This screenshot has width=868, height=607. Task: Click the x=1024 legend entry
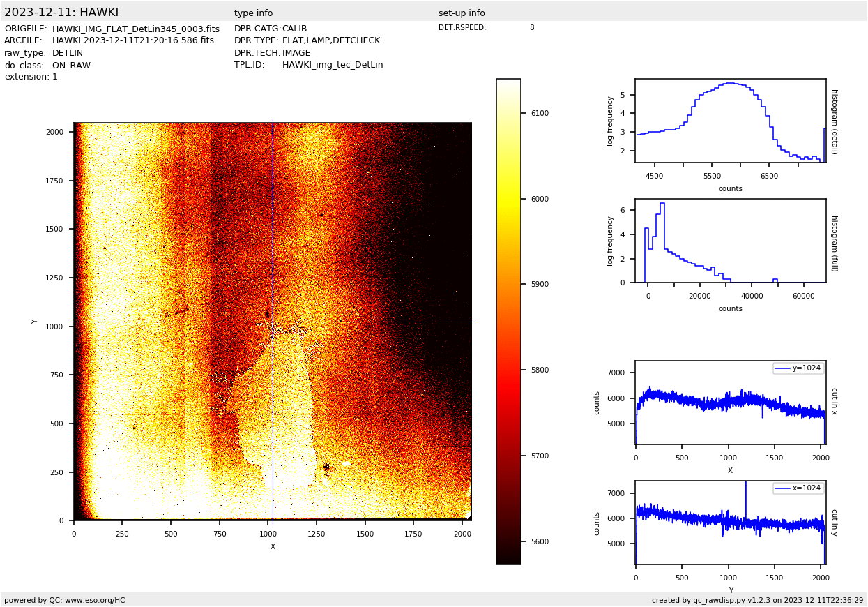[x=798, y=488]
